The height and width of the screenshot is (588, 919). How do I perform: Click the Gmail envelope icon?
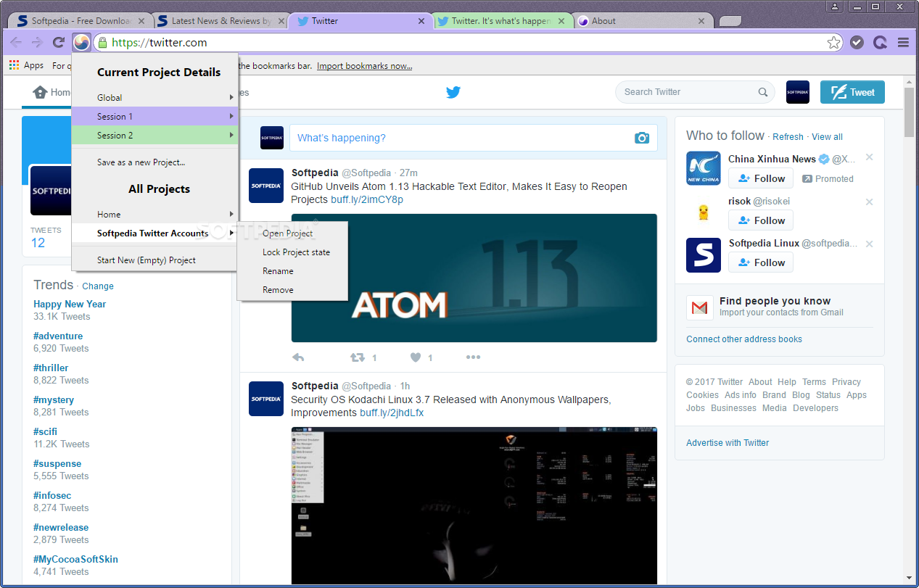click(x=700, y=308)
